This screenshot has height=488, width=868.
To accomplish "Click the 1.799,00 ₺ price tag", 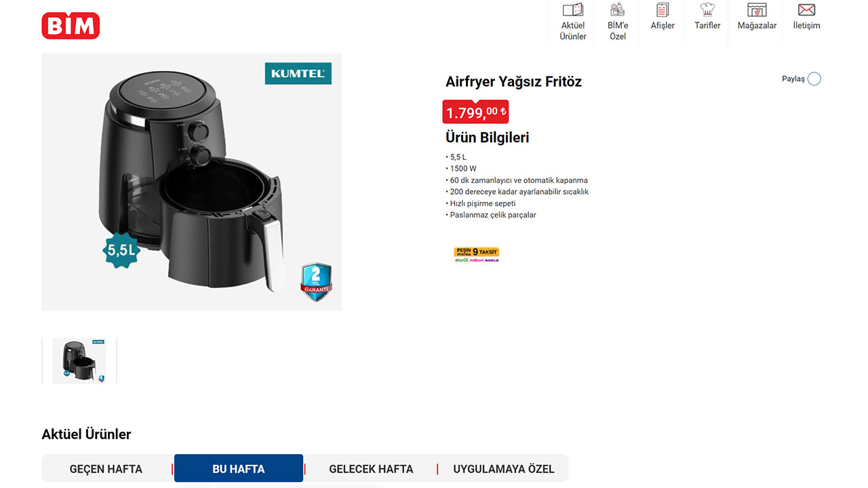I will [475, 112].
